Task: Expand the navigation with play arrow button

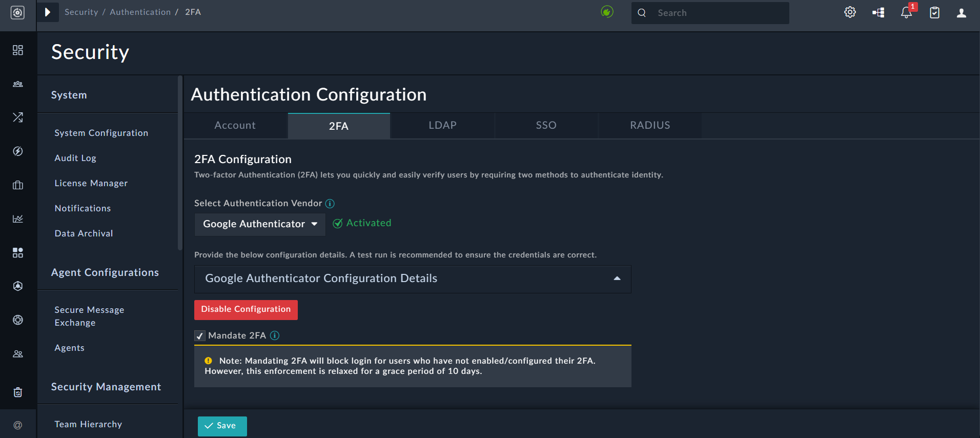Action: point(48,12)
